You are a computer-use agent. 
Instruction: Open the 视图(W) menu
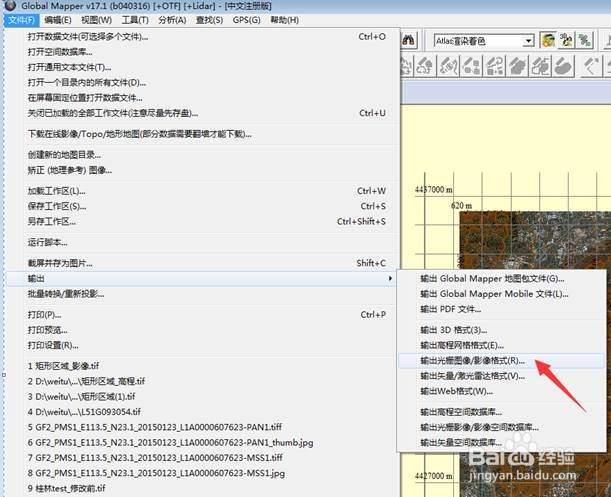96,20
